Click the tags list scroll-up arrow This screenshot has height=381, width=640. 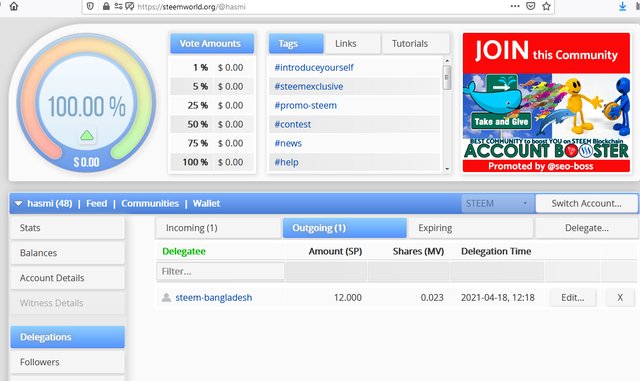coord(447,60)
